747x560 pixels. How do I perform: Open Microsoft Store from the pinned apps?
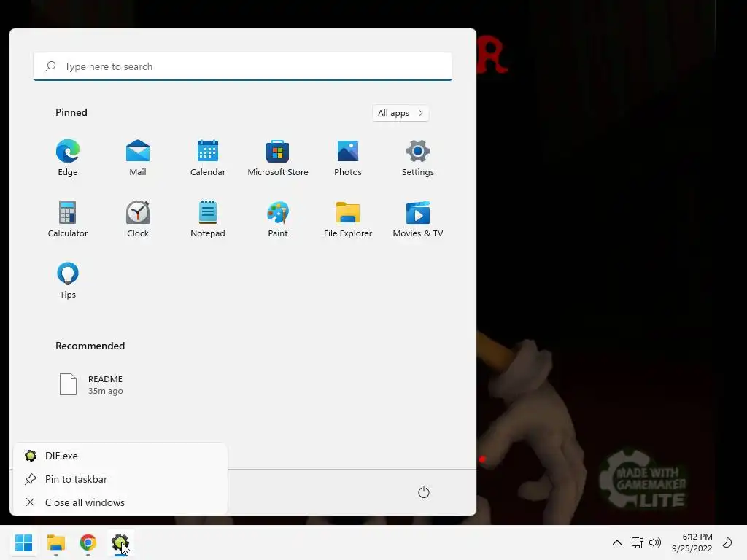tap(278, 157)
